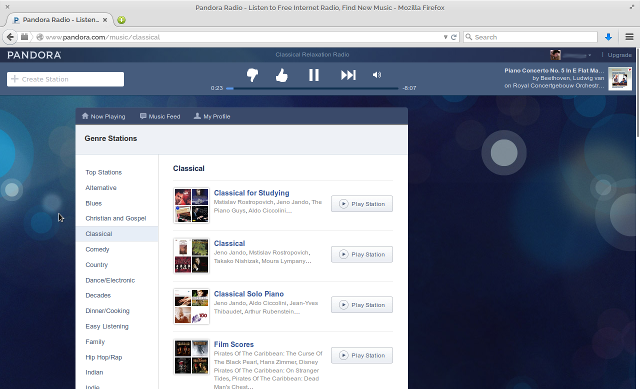Open the Music Feed tab
This screenshot has height=389, width=640.
[160, 116]
